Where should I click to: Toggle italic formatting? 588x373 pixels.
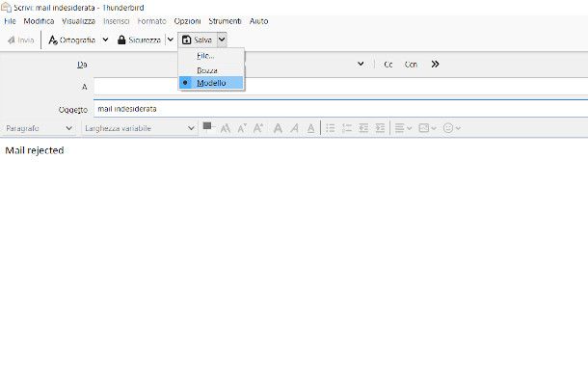294,128
